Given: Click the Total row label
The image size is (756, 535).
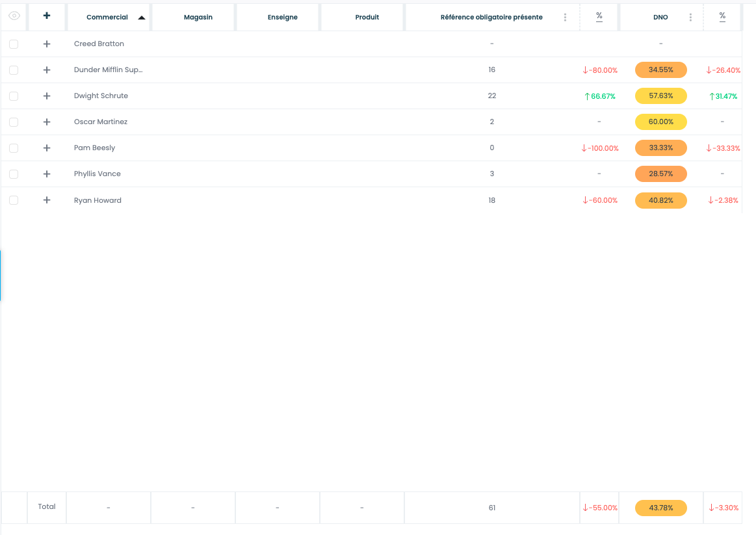Looking at the screenshot, I should (x=47, y=507).
